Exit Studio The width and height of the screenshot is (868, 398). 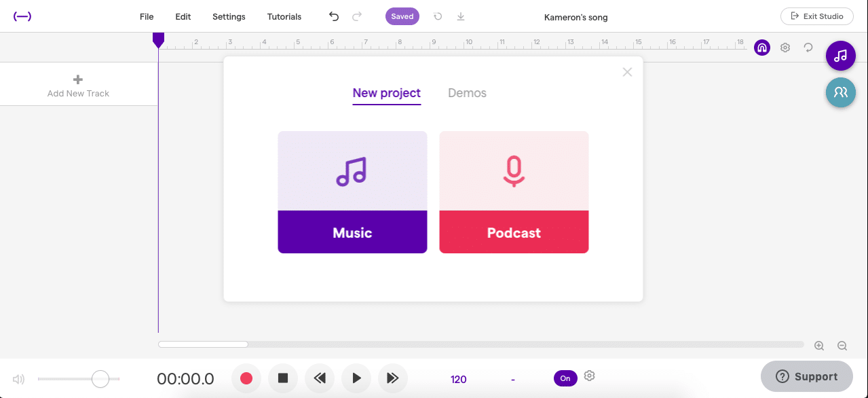pyautogui.click(x=816, y=16)
